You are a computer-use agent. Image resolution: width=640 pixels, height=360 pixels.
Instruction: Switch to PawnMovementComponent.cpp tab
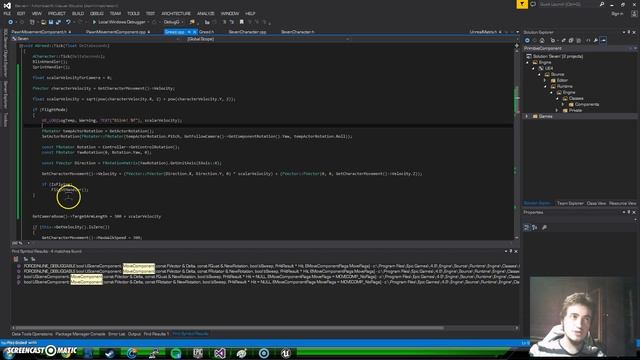pos(118,32)
